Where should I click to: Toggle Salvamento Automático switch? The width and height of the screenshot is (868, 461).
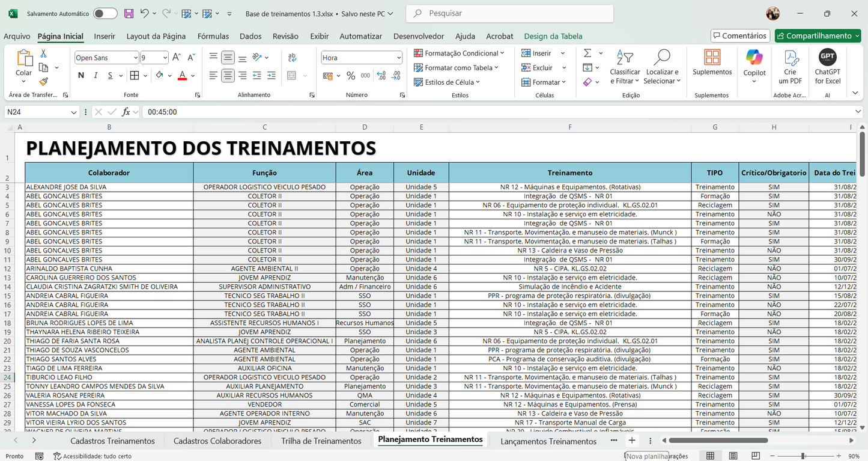[105, 13]
